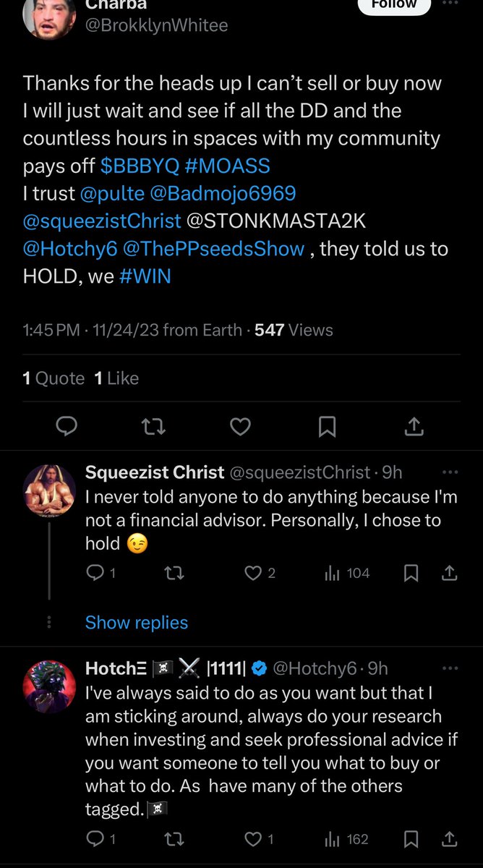483x868 pixels.
Task: Repost the main Charba tweet
Action: point(153,427)
